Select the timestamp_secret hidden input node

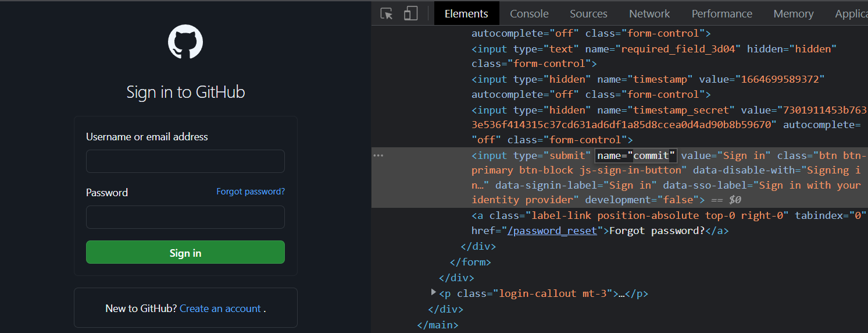[669, 125]
